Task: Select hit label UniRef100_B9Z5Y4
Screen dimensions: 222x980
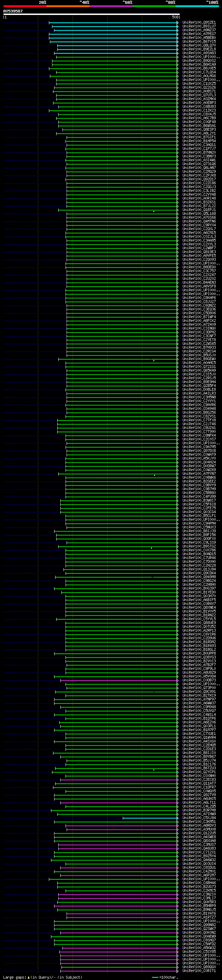Action: 199,856
